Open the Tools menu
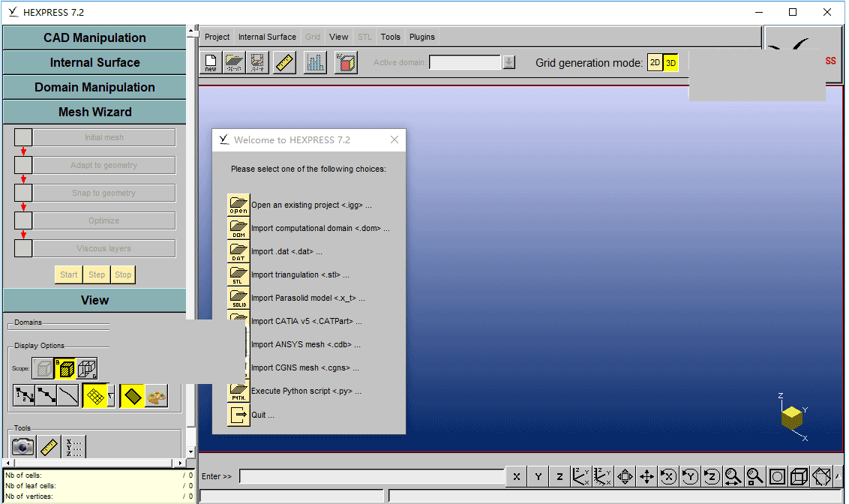The width and height of the screenshot is (849, 504). click(x=391, y=37)
